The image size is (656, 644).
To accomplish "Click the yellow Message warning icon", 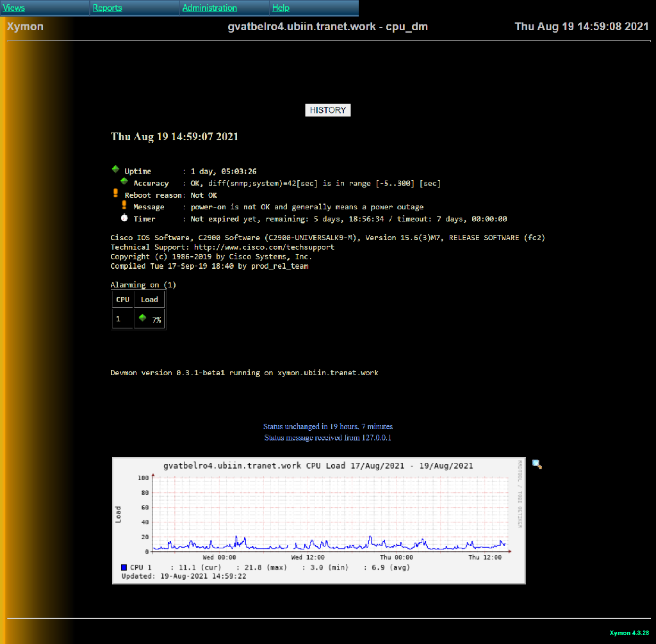I will (x=124, y=205).
